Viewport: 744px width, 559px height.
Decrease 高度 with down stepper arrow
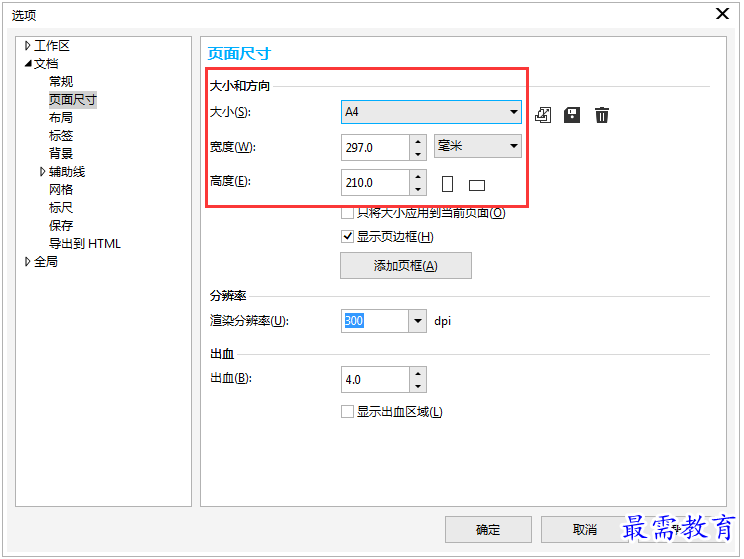tap(418, 189)
